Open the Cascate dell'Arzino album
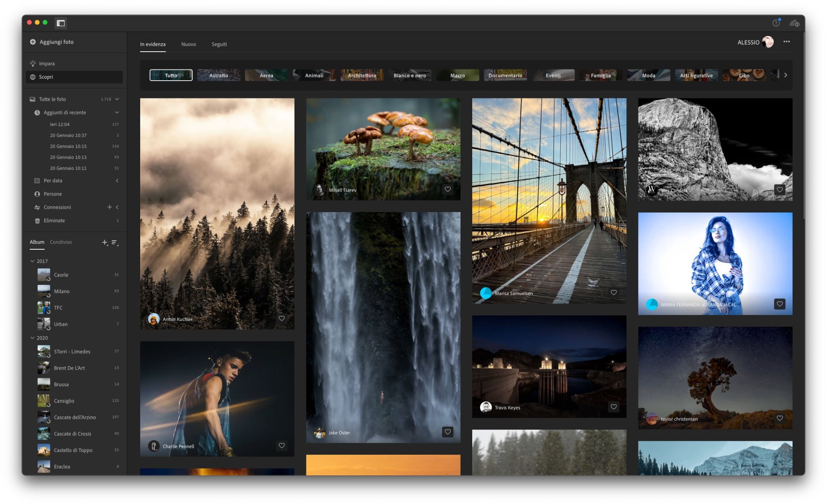The image size is (827, 504). 75,417
